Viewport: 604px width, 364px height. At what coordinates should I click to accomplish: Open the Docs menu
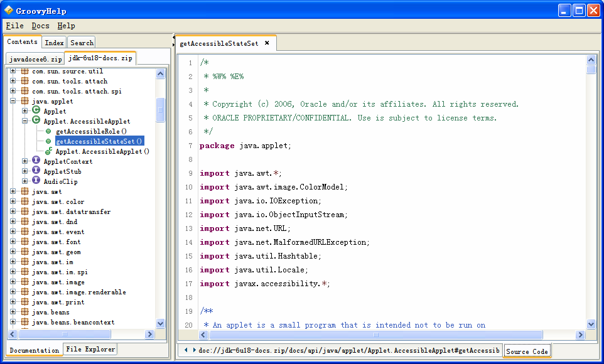coord(40,26)
